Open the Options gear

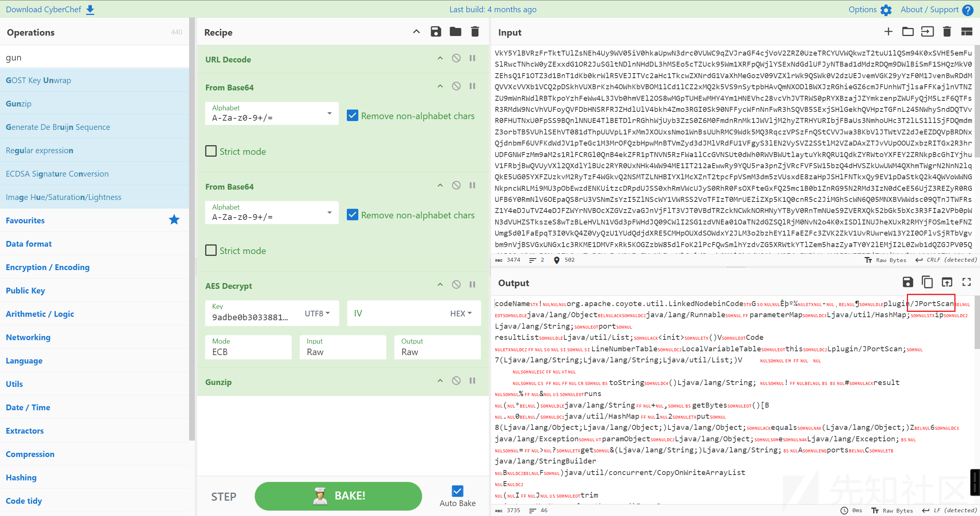click(886, 10)
